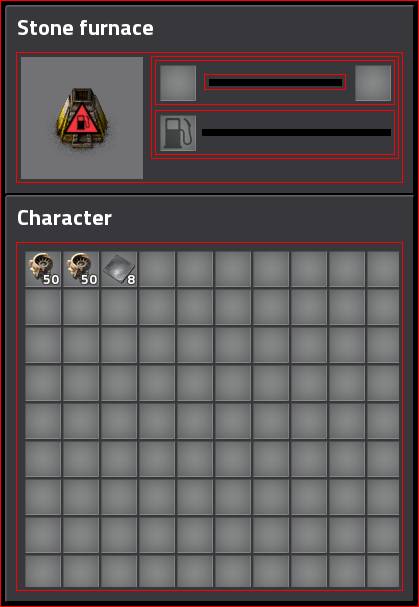Screen dimensions: 419x607
Task: Click the fuel pump slot icon
Action: 178,133
